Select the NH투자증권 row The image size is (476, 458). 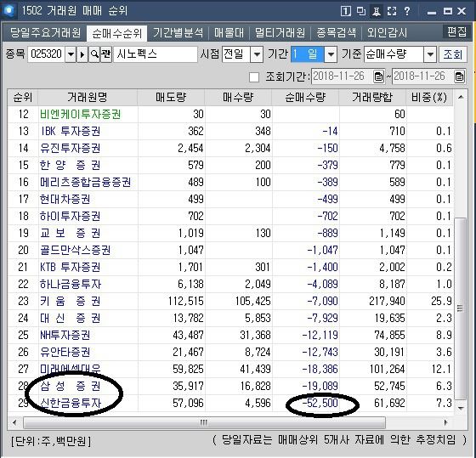(x=230, y=336)
